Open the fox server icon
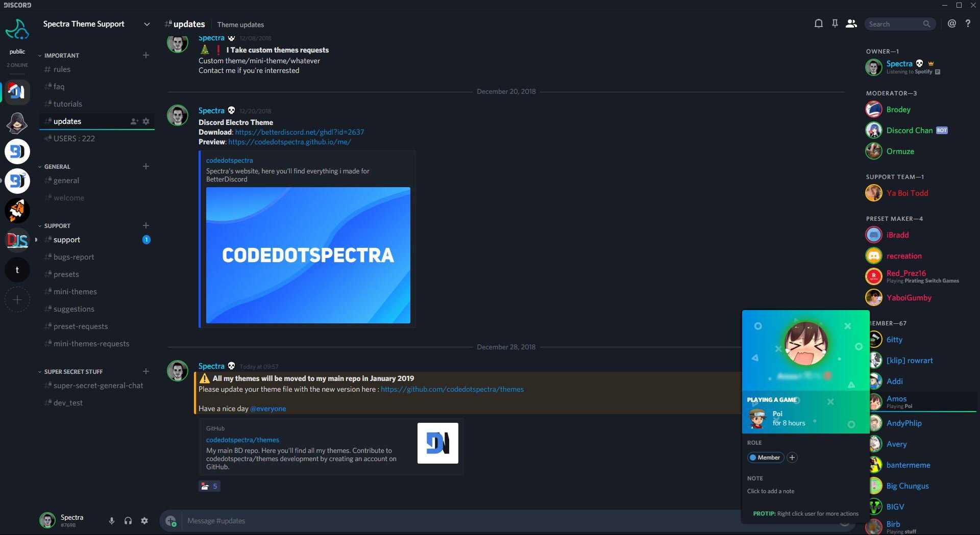This screenshot has height=535, width=980. [17, 211]
